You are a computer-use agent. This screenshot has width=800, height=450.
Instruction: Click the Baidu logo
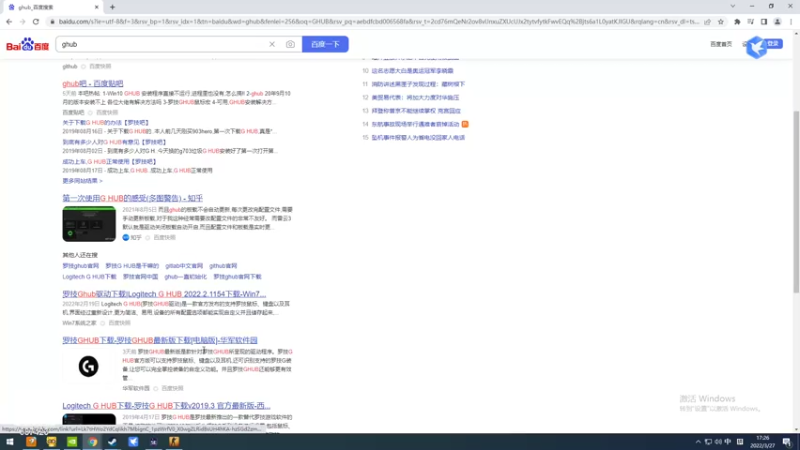[27, 44]
